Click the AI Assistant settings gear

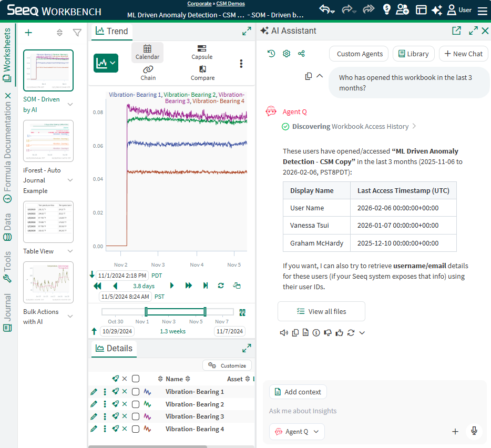tap(287, 54)
